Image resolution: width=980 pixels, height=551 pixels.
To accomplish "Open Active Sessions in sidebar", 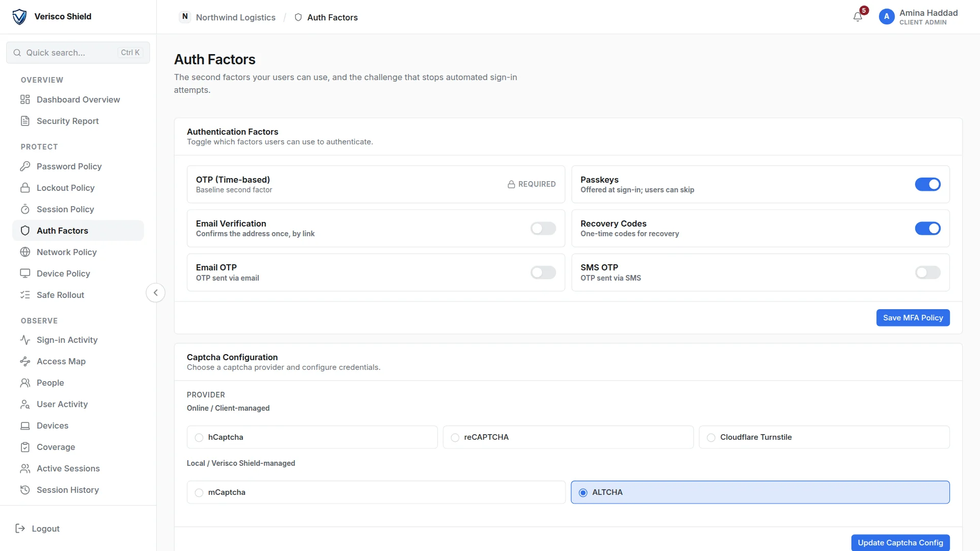I will 78,468.
